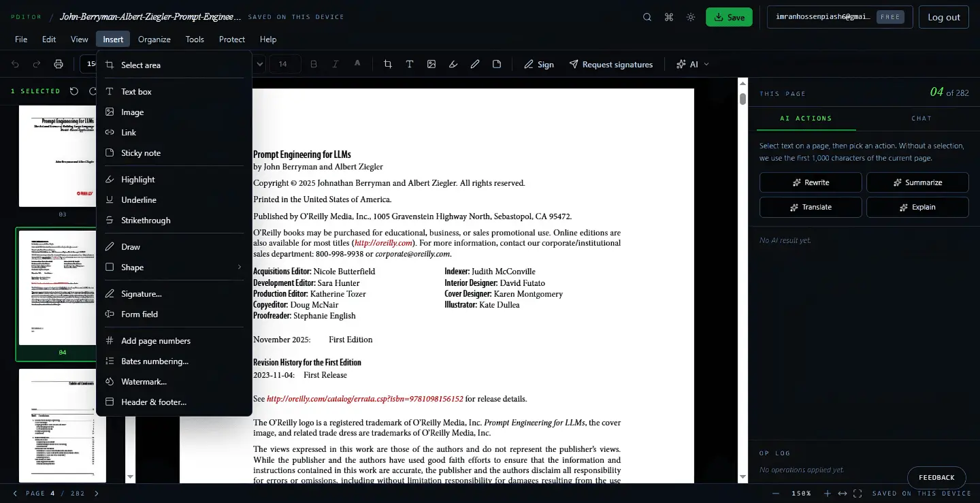The width and height of the screenshot is (980, 503).
Task: Click the Translate AI action button
Action: 811,207
